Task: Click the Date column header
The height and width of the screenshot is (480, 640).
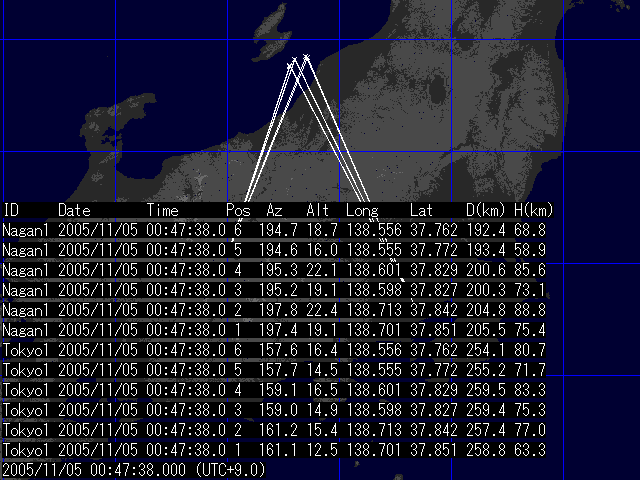Action: [74, 210]
